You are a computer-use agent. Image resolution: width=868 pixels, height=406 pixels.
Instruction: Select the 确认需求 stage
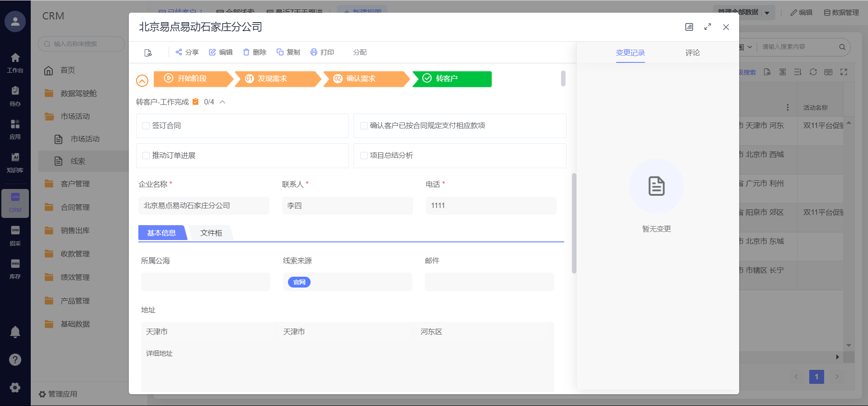(x=361, y=79)
